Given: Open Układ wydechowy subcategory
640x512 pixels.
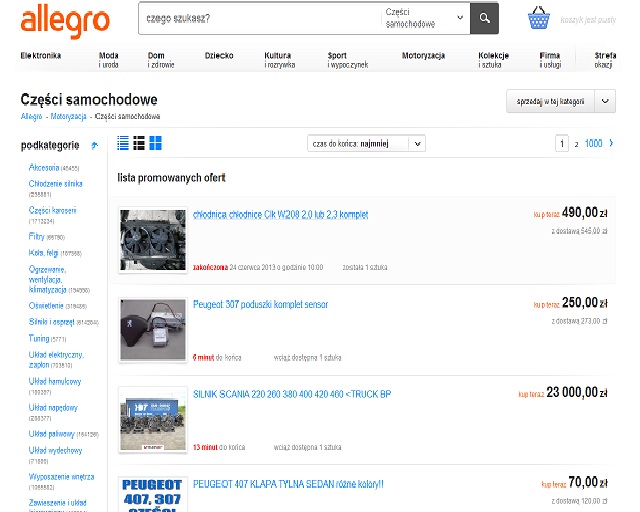Looking at the screenshot, I should click(x=55, y=451).
